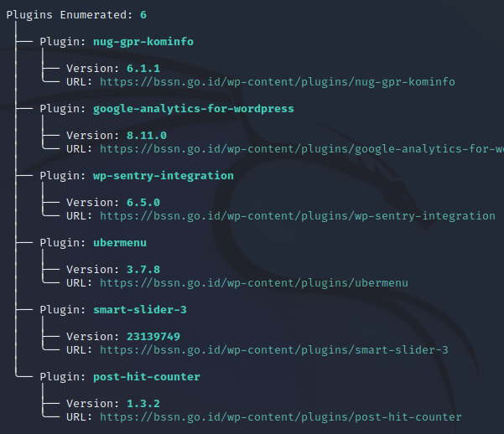Image resolution: width=504 pixels, height=434 pixels.
Task: Click version number 3.7.8
Action: coord(143,270)
